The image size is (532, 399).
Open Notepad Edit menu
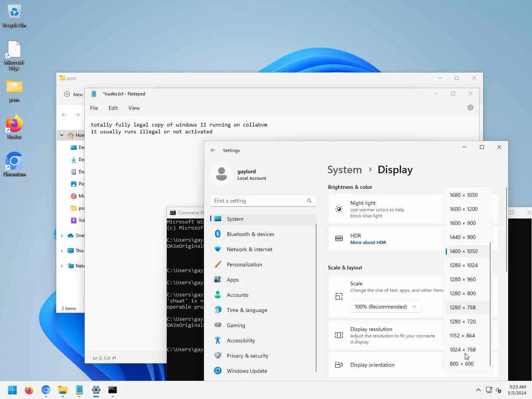(x=113, y=108)
